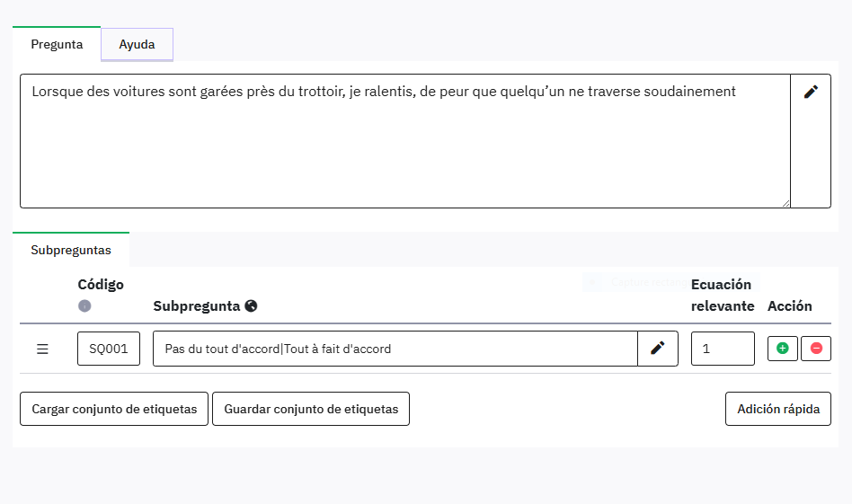Click Cargar conjunto de etiquetas button
Image resolution: width=852 pixels, height=504 pixels.
(114, 409)
